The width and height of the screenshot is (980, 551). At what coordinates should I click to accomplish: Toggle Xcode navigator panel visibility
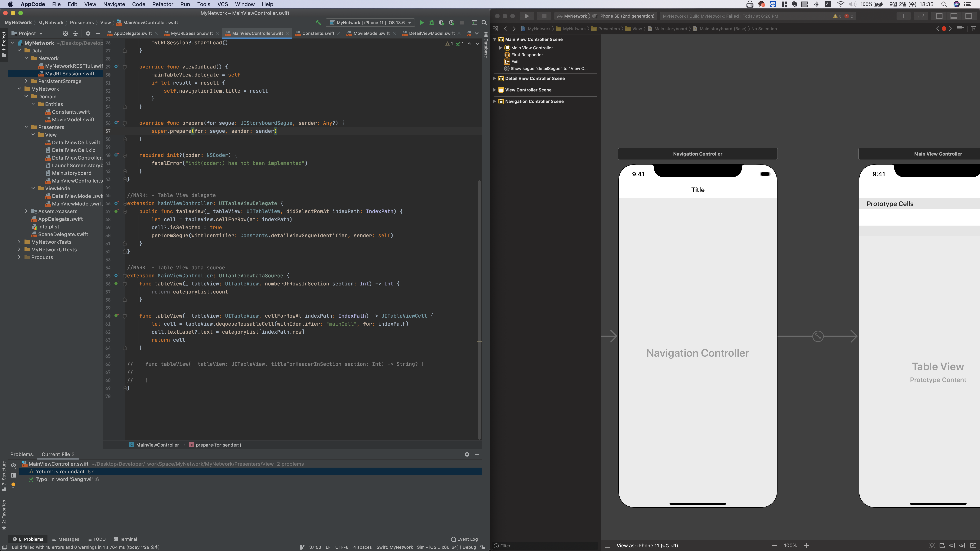pyautogui.click(x=939, y=16)
